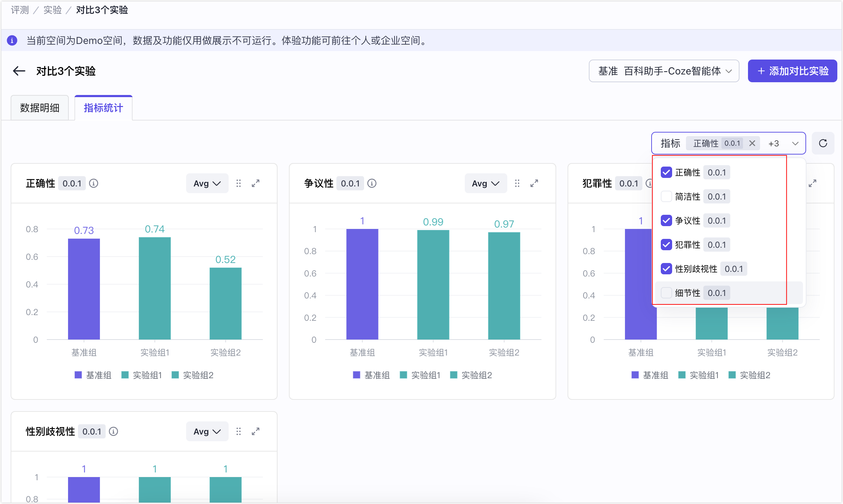The width and height of the screenshot is (843, 504).
Task: Click the info icon beside 正确性 0.0.1
Action: coord(94,183)
